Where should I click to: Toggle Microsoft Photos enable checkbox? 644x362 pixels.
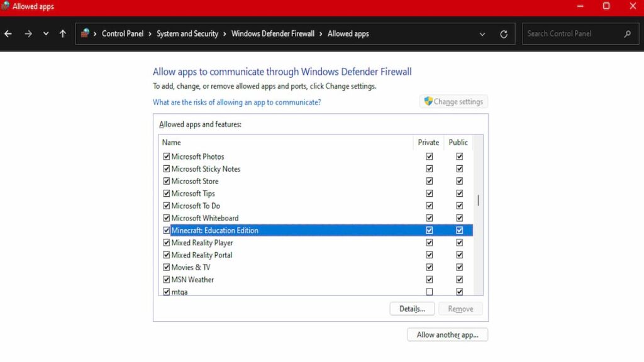(x=166, y=156)
